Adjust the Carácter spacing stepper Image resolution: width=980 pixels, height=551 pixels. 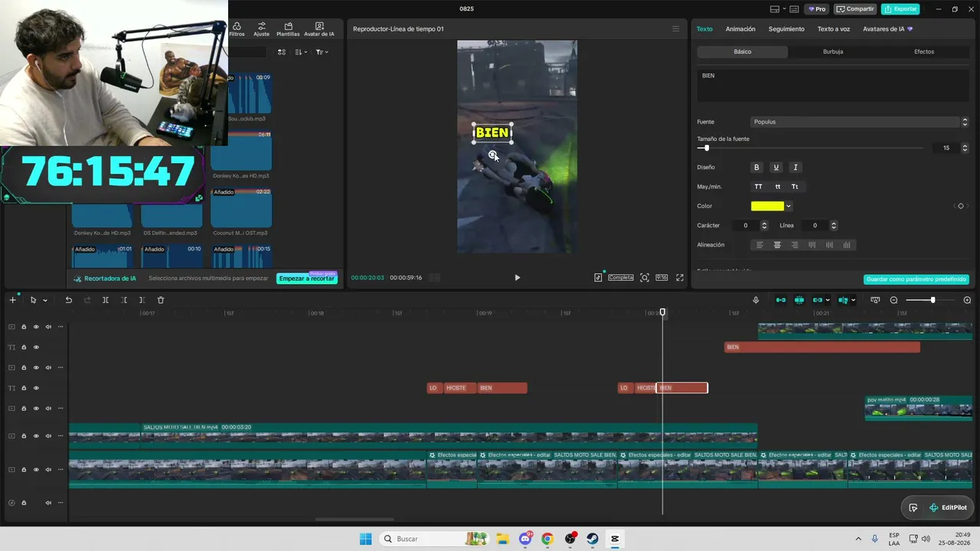click(764, 226)
